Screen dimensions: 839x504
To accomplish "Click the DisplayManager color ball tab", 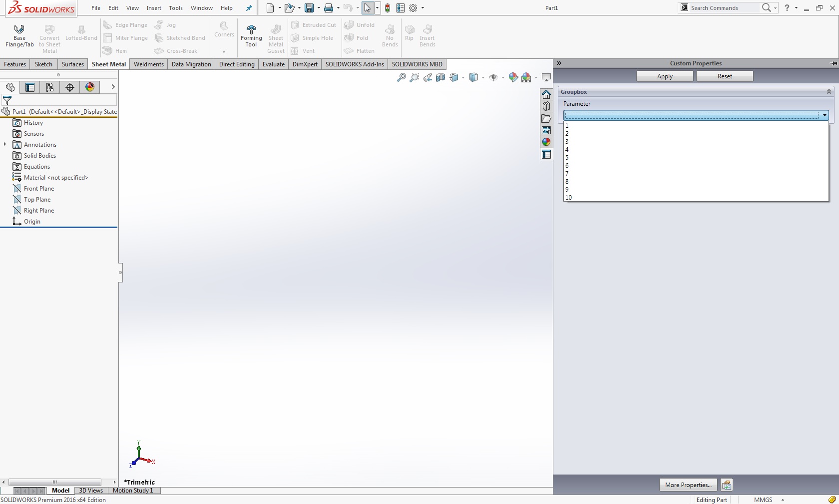I will coord(90,87).
